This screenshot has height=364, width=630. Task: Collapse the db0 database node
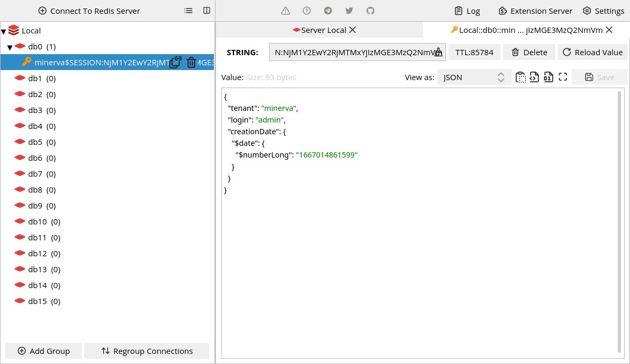[x=10, y=46]
